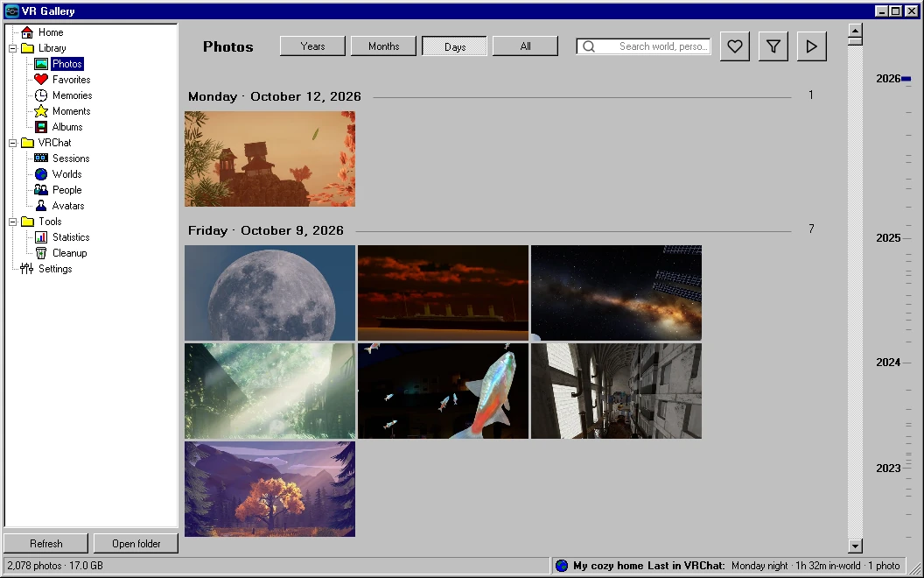924x578 pixels.
Task: Click the Tools folder icon
Action: pyautogui.click(x=27, y=222)
